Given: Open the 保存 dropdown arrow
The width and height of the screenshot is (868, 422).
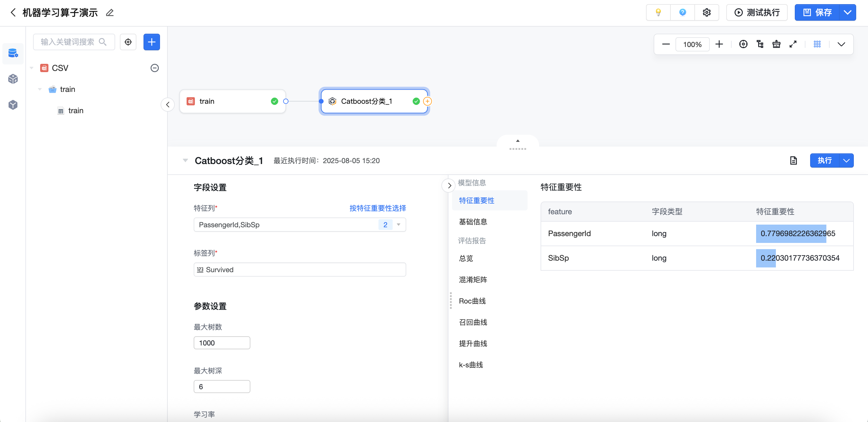Looking at the screenshot, I should point(847,12).
